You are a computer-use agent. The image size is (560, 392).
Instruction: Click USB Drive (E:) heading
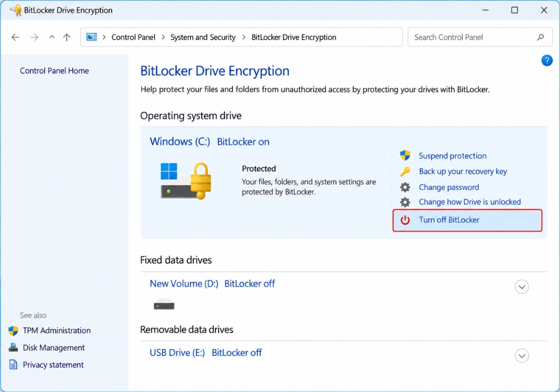click(x=177, y=353)
